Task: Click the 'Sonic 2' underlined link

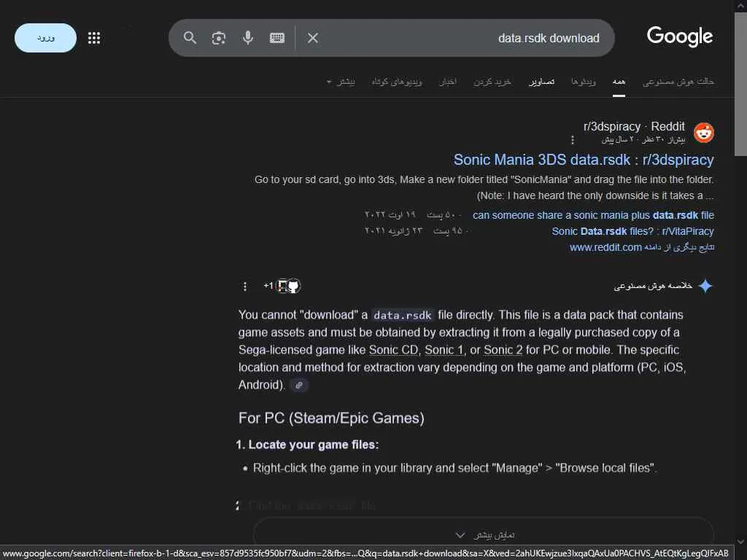Action: point(503,350)
